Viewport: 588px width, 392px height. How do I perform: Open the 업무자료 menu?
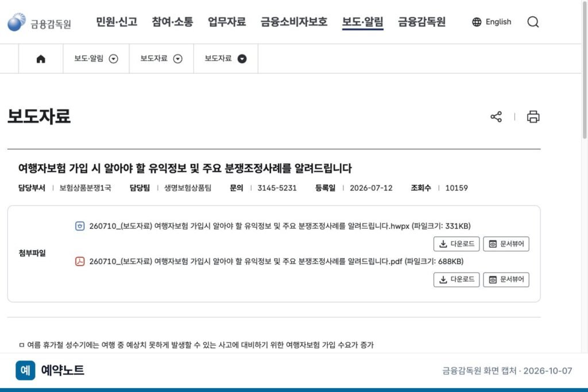(227, 22)
